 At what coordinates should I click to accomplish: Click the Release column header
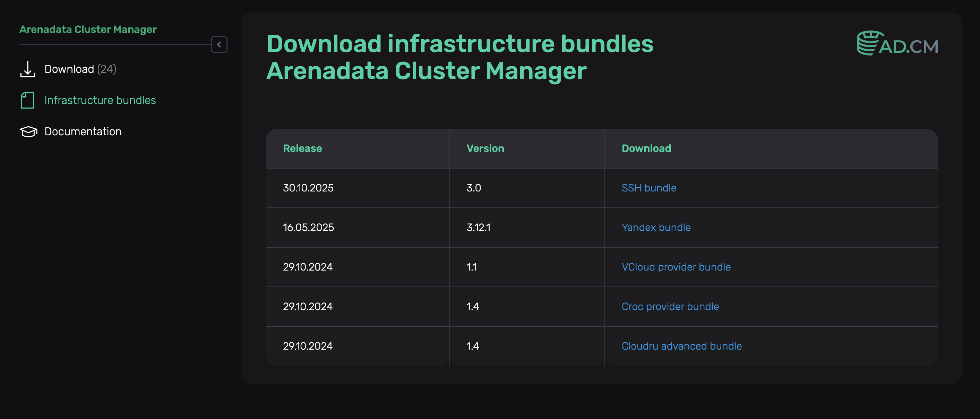(302, 148)
